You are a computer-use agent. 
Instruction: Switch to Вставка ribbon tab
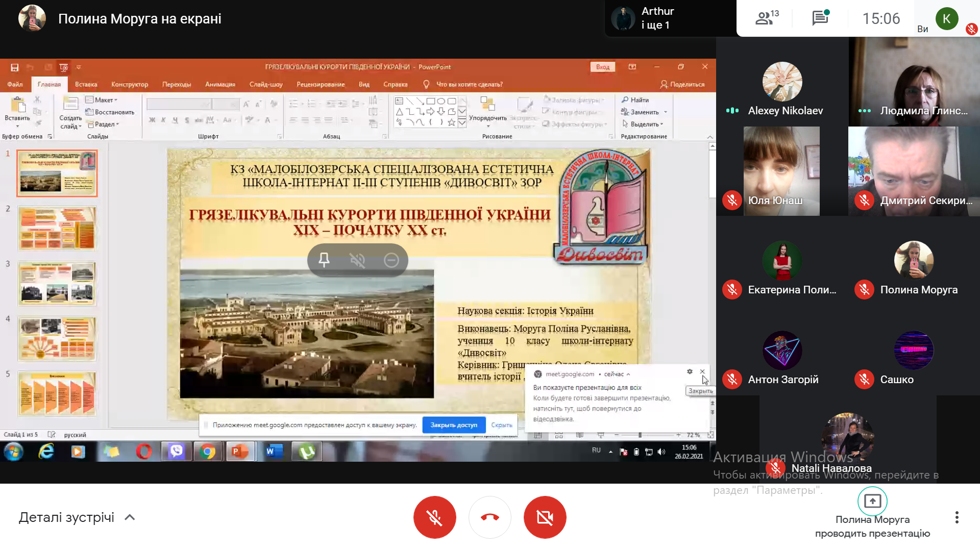[86, 84]
